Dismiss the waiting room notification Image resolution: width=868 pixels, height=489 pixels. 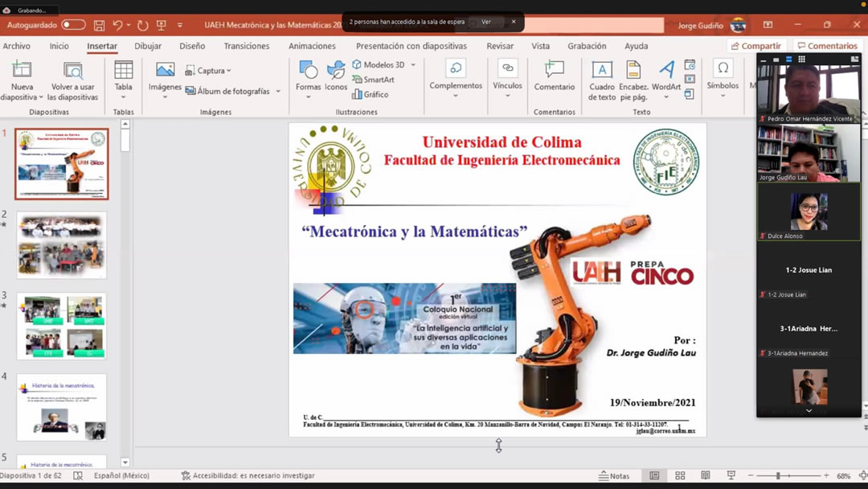tap(514, 23)
